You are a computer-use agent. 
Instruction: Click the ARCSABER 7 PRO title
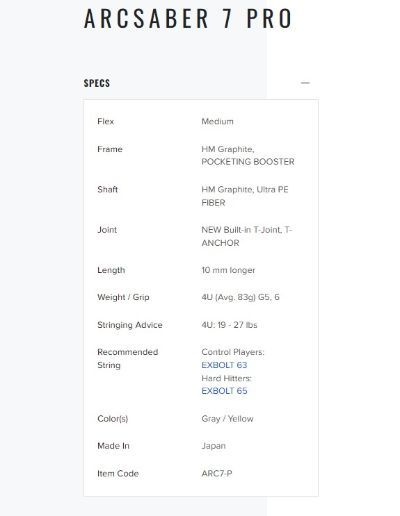click(x=188, y=19)
